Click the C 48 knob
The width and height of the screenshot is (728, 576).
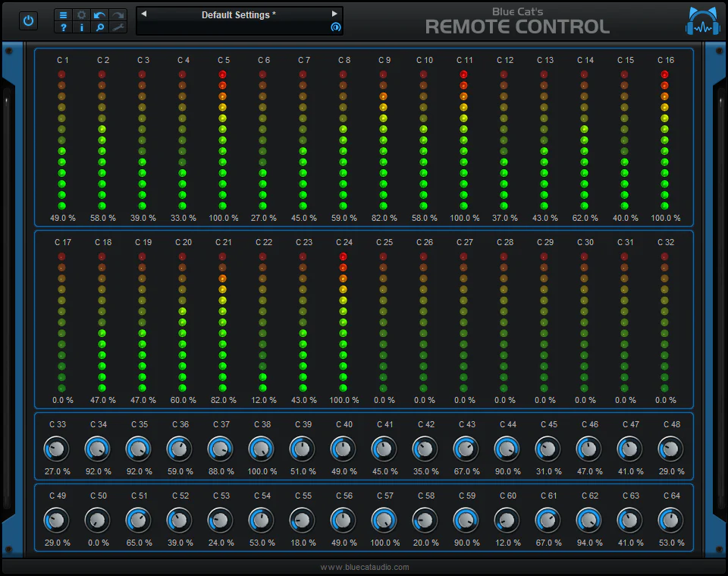tap(671, 449)
